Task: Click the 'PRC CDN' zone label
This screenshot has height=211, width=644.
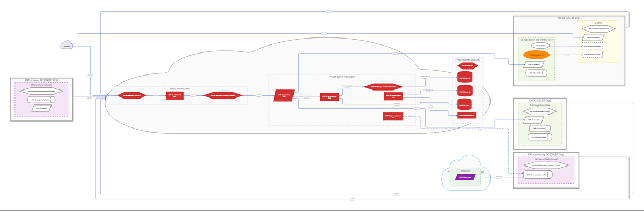Action: (465, 171)
